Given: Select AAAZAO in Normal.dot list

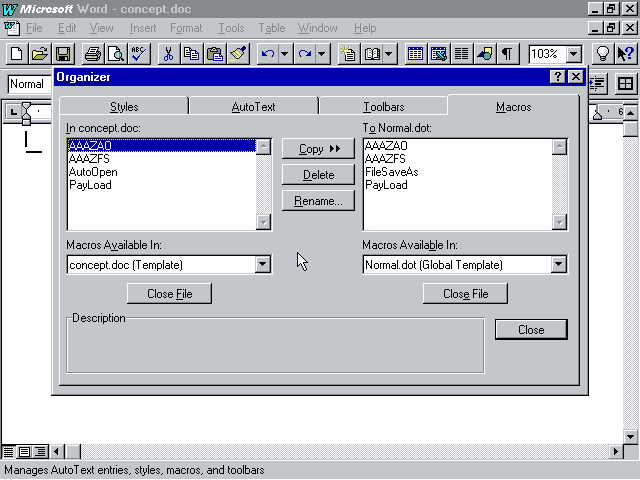Looking at the screenshot, I should 458,146.
